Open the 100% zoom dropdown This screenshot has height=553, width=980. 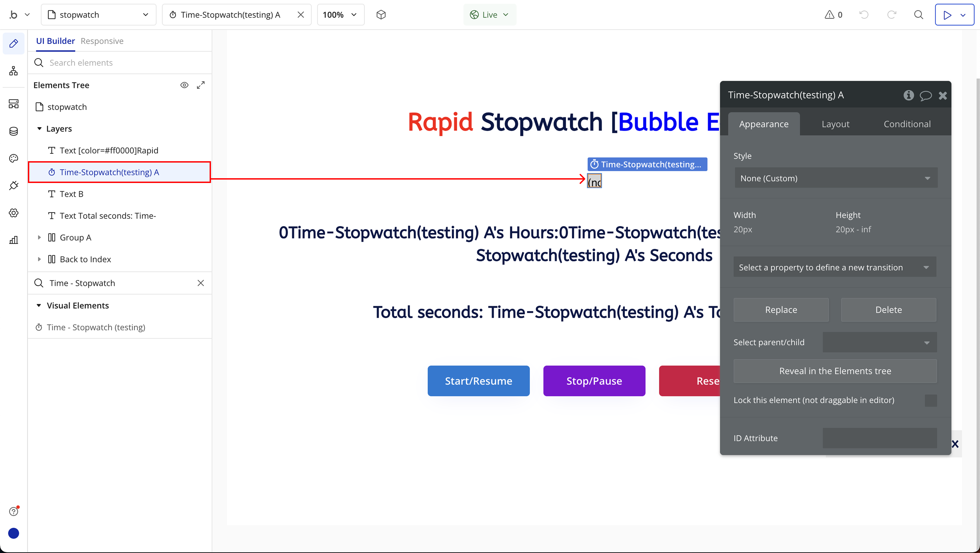click(x=340, y=15)
